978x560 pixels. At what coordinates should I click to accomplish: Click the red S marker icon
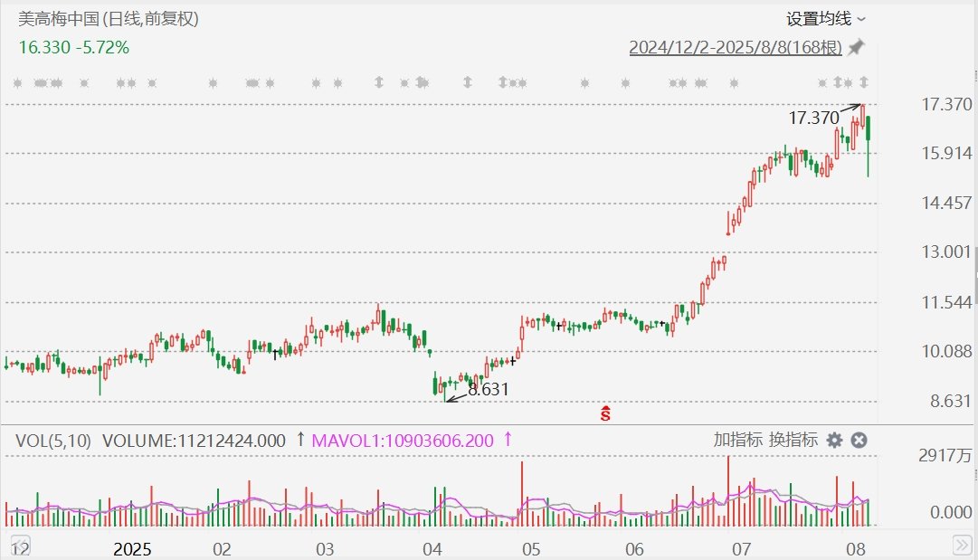(605, 413)
